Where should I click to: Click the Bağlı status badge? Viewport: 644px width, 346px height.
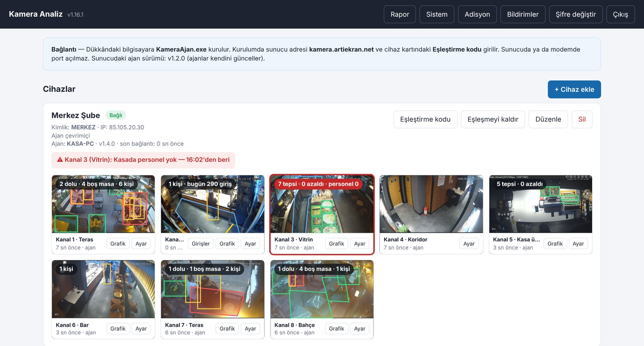pyautogui.click(x=116, y=115)
